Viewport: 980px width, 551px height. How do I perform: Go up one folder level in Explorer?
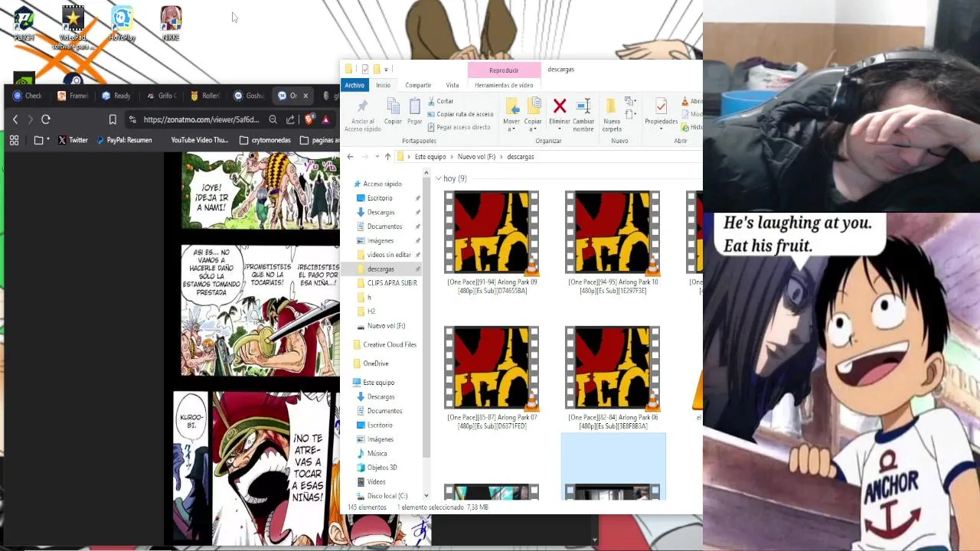(x=387, y=157)
